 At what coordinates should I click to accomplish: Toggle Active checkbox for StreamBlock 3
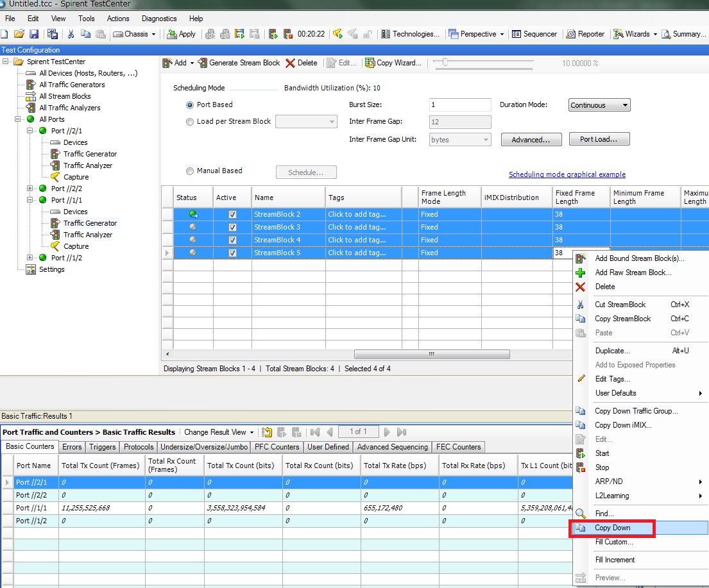pyautogui.click(x=232, y=227)
